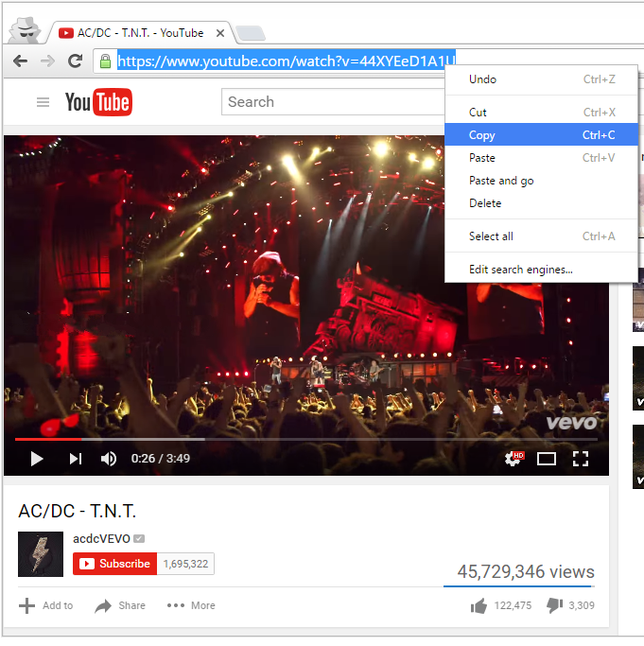The height and width of the screenshot is (646, 644).
Task: Open the acdcVEVO channel link
Action: coord(101,538)
